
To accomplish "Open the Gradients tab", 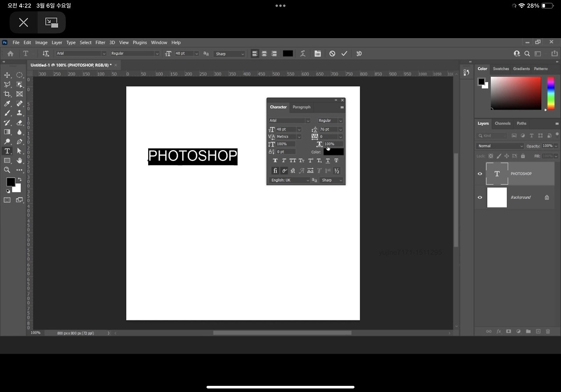I will [x=522, y=69].
